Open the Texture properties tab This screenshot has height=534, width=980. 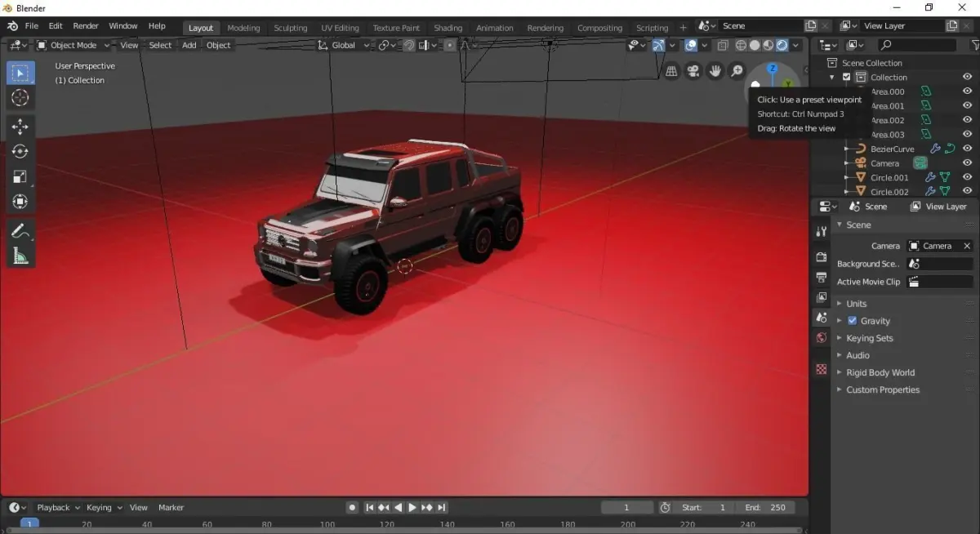click(x=822, y=369)
